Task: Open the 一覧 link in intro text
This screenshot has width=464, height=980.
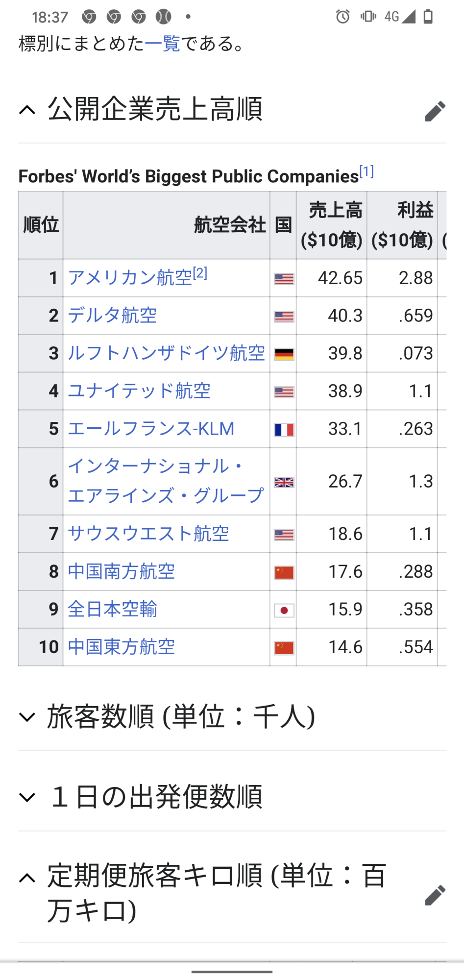Action: [x=163, y=44]
